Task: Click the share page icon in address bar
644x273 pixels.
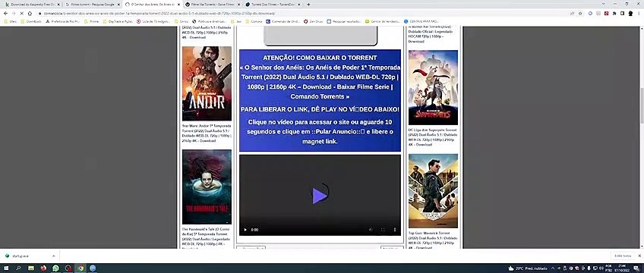Action: [573, 13]
